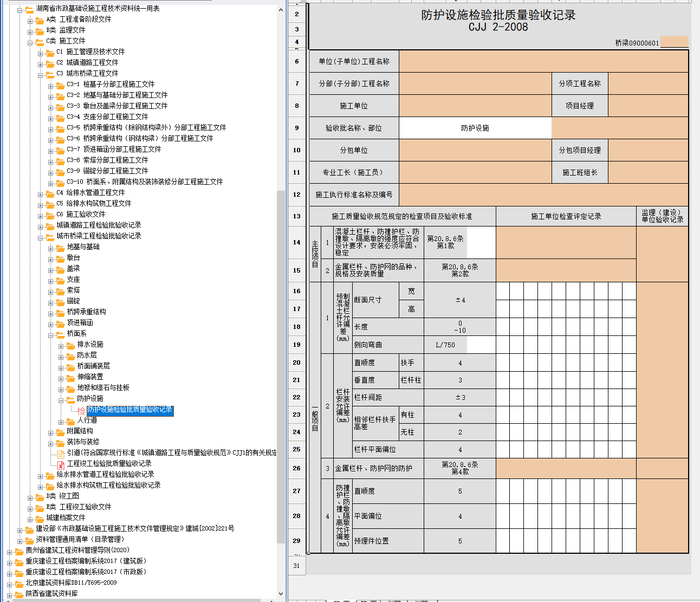Click the 施工单位检查评定记录 header cell

566,216
